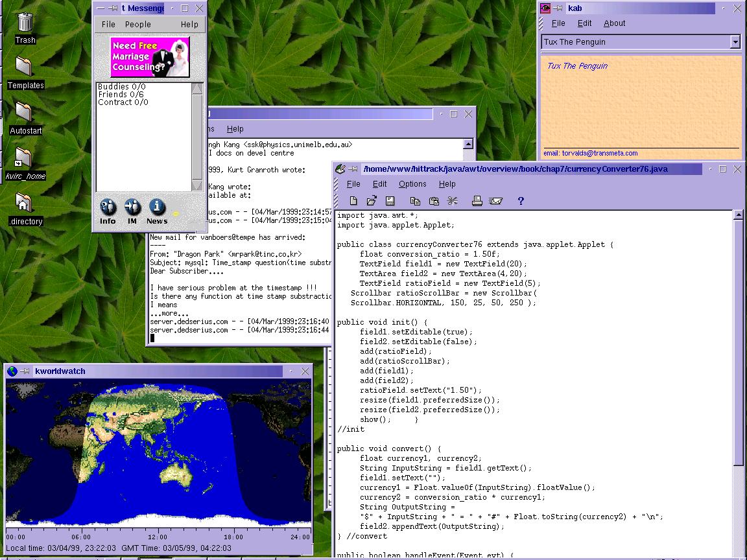Toggle sticky pin on editor window
This screenshot has width=747, height=560.
click(353, 169)
